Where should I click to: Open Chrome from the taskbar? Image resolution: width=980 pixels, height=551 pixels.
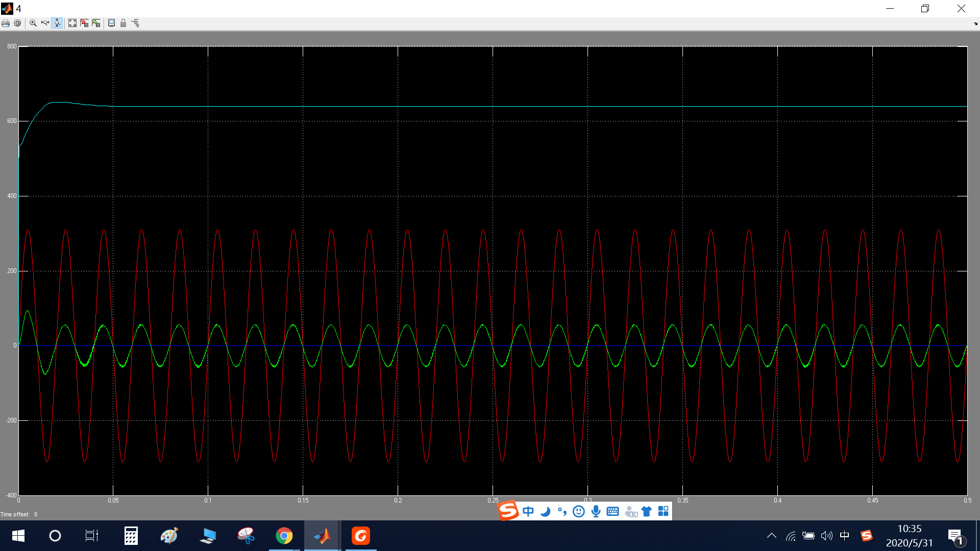[x=284, y=536]
